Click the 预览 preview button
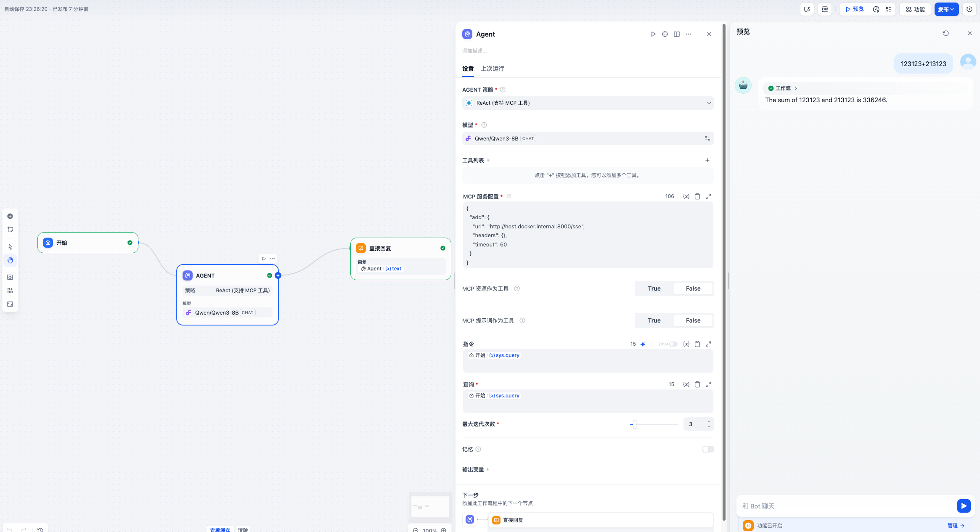 pyautogui.click(x=855, y=9)
